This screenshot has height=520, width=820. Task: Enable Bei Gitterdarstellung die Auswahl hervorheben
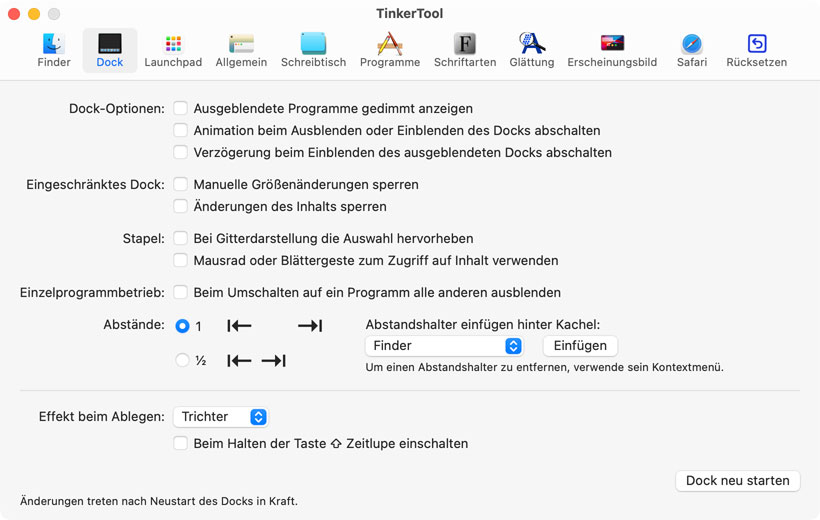click(180, 238)
